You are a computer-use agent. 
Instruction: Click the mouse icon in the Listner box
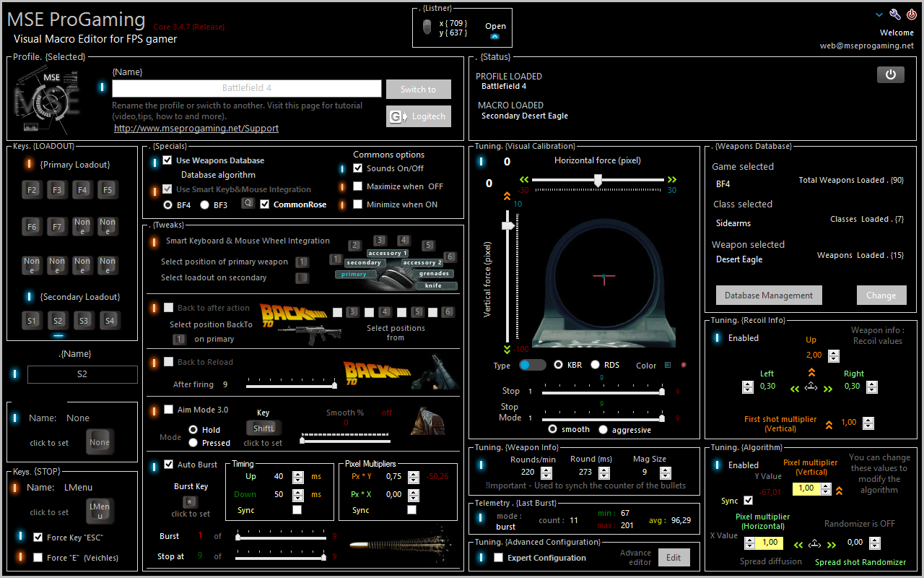tap(427, 27)
